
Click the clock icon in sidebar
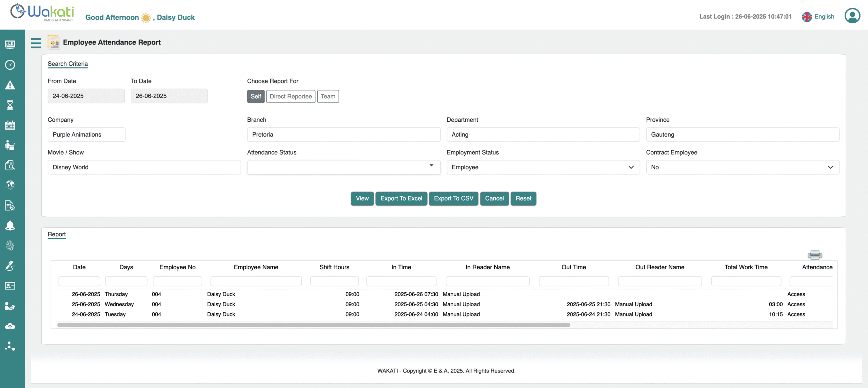click(10, 65)
